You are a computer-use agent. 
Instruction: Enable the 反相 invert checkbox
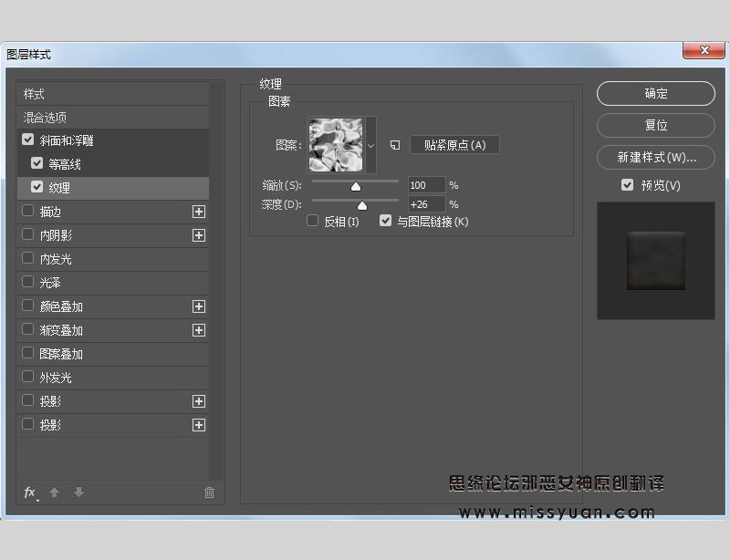(x=313, y=221)
